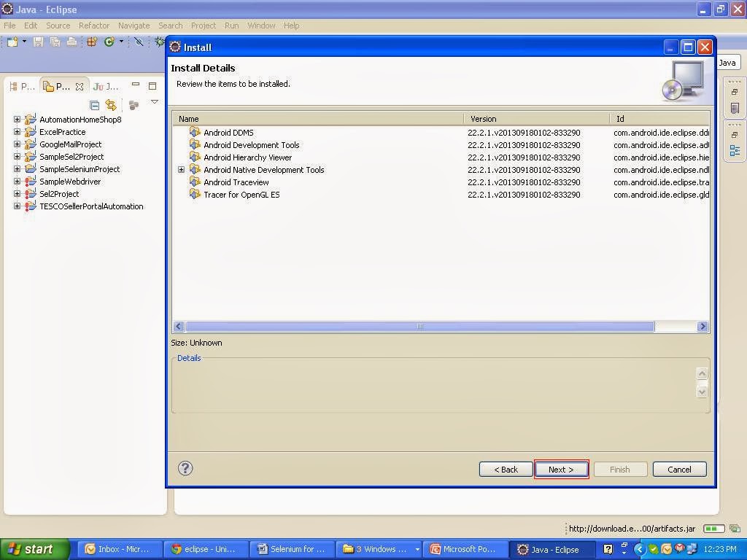Click the Cancel button

click(679, 469)
